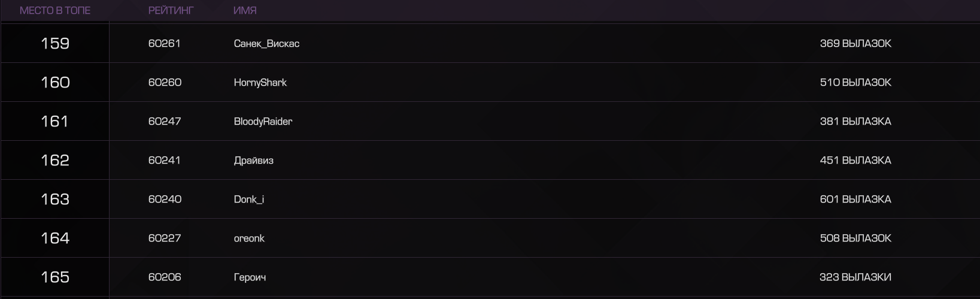Click rank number 162 cell
This screenshot has height=299, width=980.
pyautogui.click(x=55, y=160)
